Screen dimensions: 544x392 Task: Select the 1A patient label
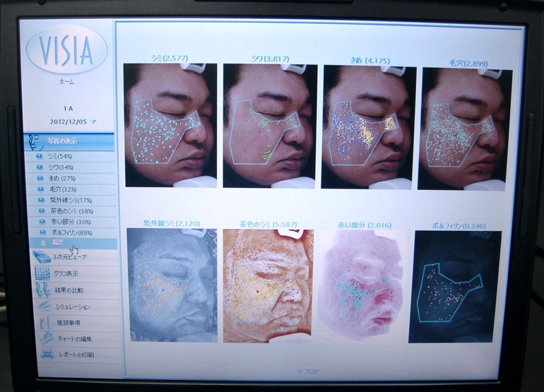[68, 109]
